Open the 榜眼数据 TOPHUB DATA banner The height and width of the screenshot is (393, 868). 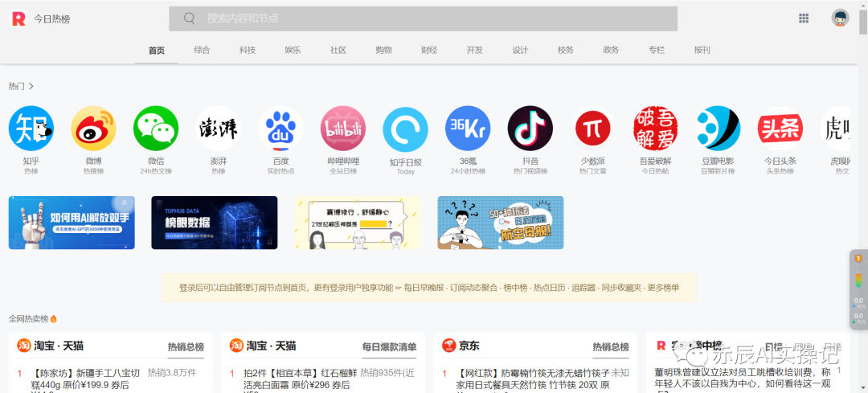click(x=215, y=223)
